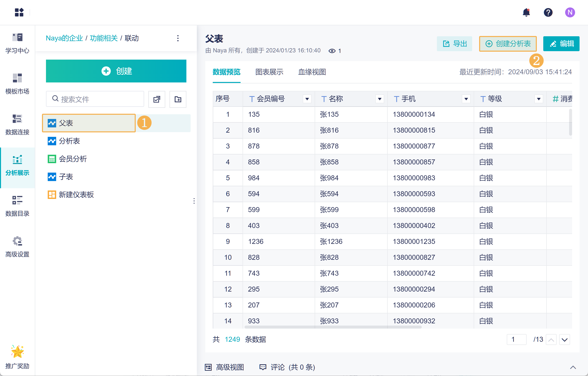Click the batch select checkbox icon
Screen dimensions: 588x376
tap(157, 99)
